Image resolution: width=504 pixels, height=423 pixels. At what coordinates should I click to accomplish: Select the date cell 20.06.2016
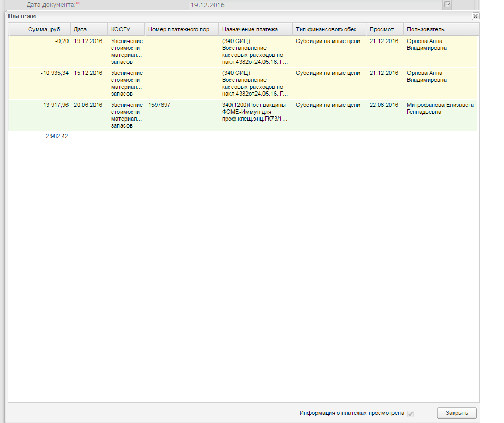(x=88, y=105)
